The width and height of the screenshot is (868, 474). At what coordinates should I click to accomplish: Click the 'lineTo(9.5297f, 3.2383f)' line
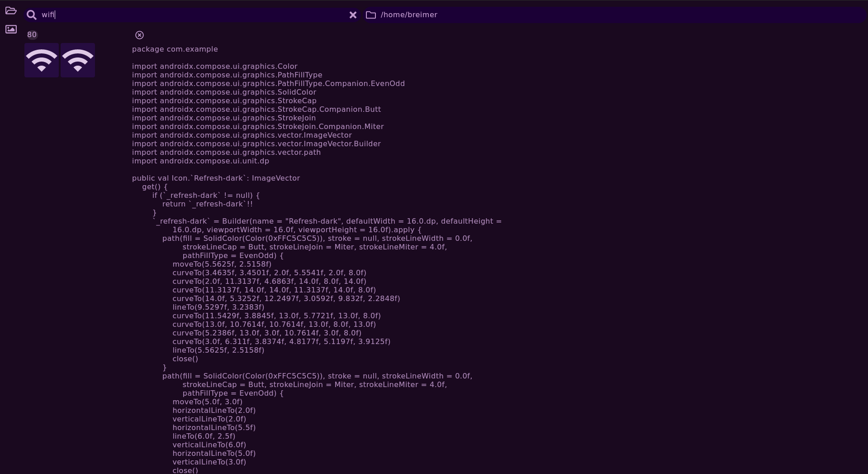218,307
